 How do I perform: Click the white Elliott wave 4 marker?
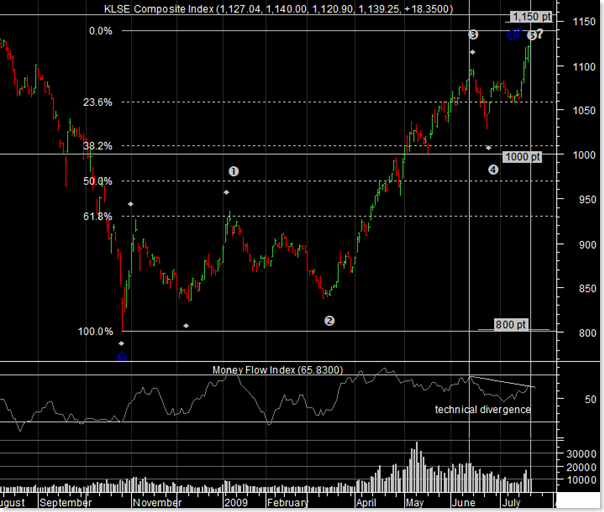point(493,170)
